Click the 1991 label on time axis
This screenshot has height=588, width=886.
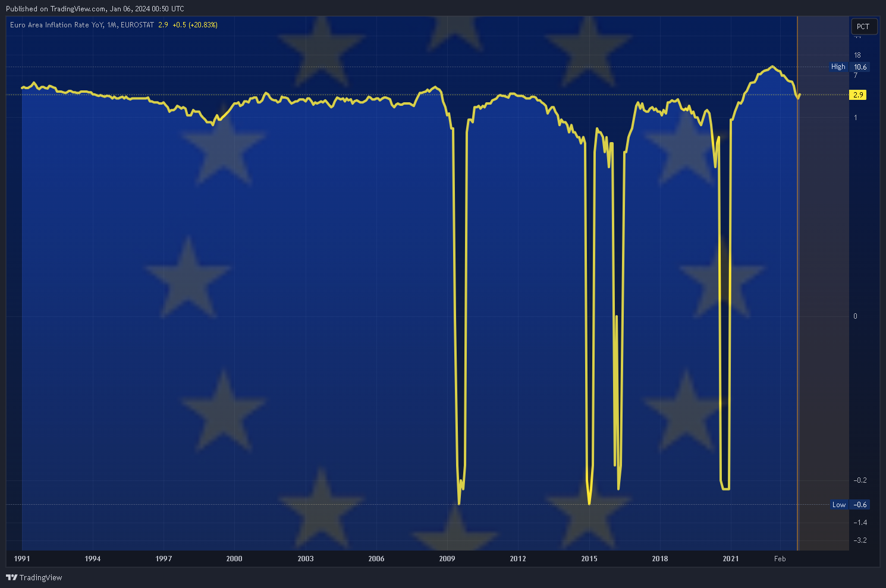[x=22, y=559]
